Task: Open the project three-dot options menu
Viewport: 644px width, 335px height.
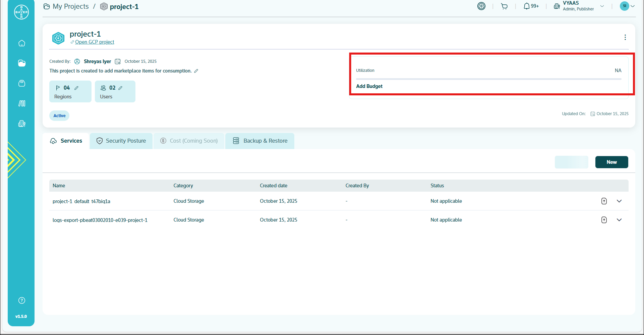Action: tap(625, 37)
